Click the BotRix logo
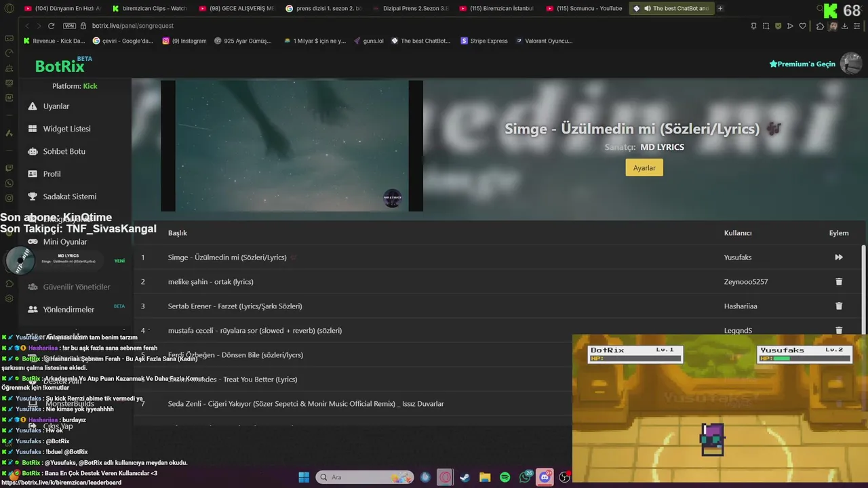 [x=63, y=65]
